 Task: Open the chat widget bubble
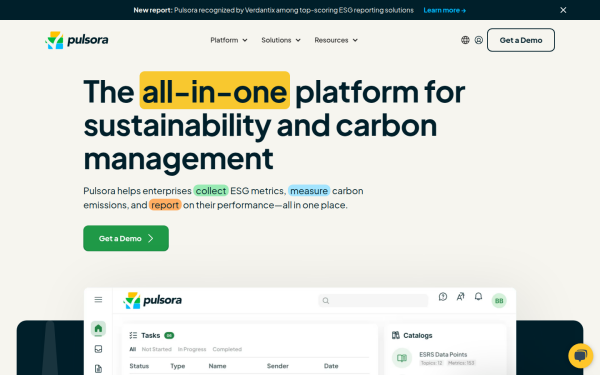pyautogui.click(x=580, y=356)
